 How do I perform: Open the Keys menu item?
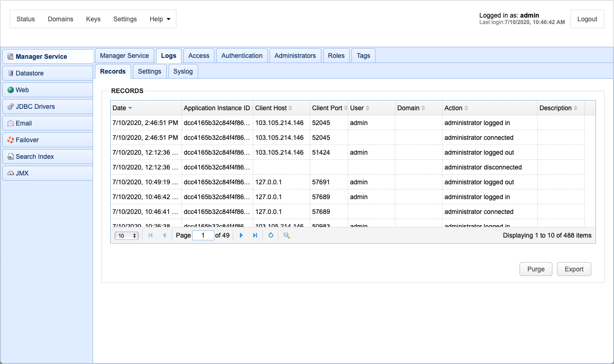click(94, 19)
